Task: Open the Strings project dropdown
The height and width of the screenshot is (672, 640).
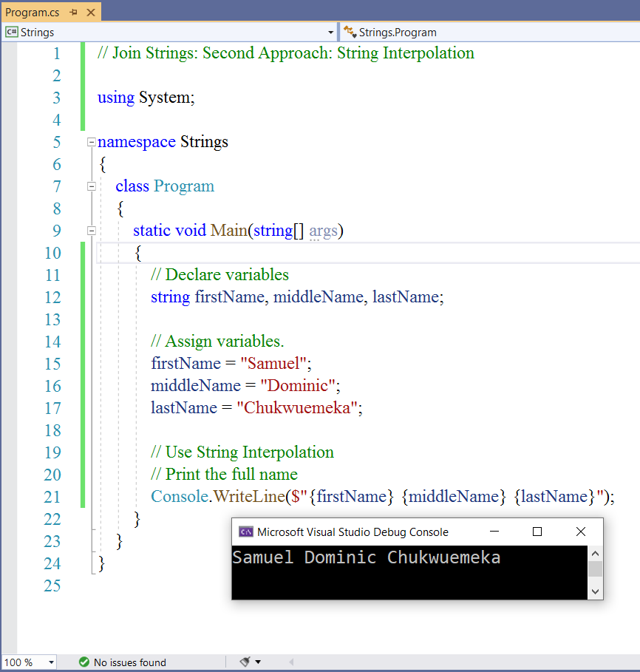Action: click(x=330, y=33)
